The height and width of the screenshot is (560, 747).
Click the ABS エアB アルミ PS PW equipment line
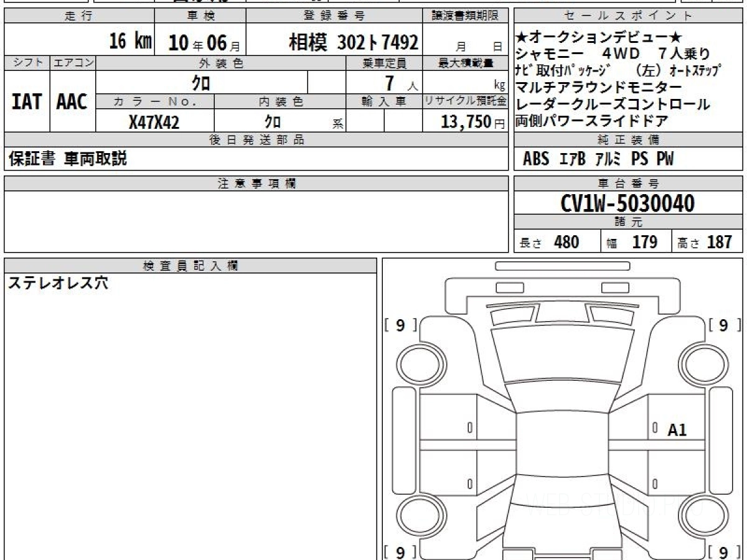point(598,159)
